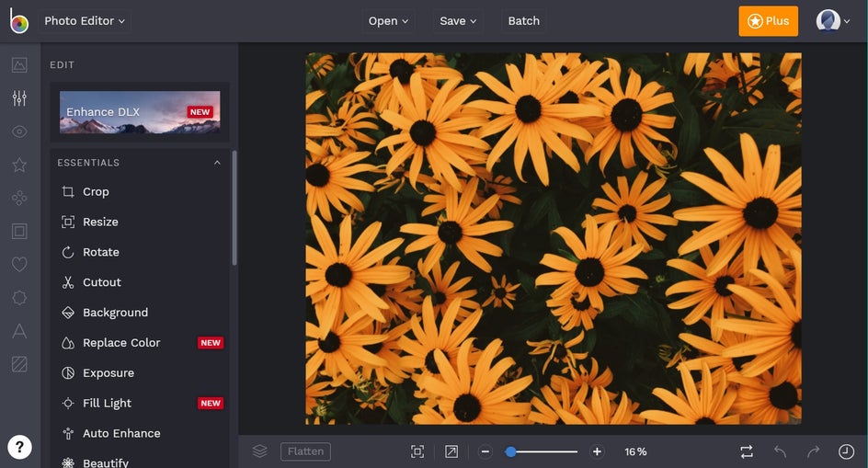Open the Touch Up eye sidebar icon
The image size is (868, 468).
coord(19,131)
